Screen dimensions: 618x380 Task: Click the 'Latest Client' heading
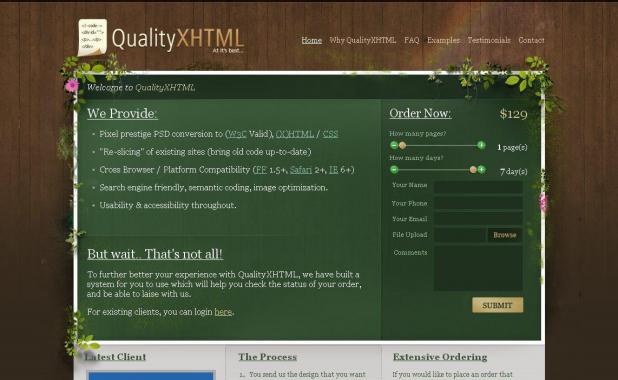[115, 357]
